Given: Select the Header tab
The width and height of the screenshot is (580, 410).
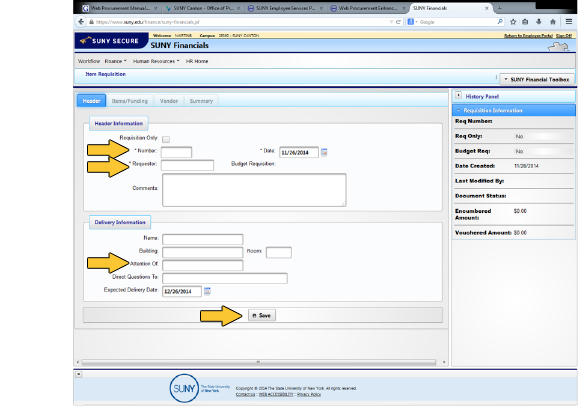Looking at the screenshot, I should pos(91,101).
